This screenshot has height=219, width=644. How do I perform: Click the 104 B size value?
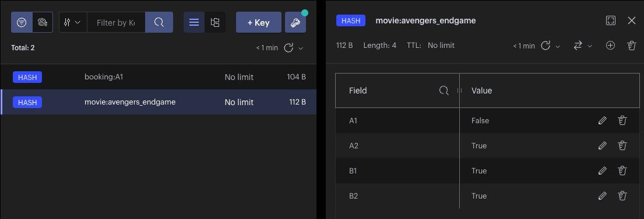[x=297, y=77]
